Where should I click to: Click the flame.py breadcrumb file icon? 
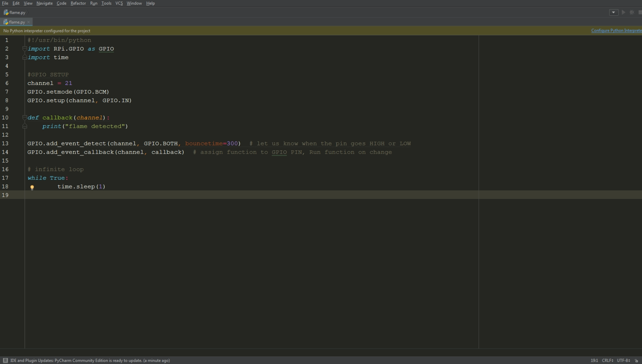pos(6,12)
